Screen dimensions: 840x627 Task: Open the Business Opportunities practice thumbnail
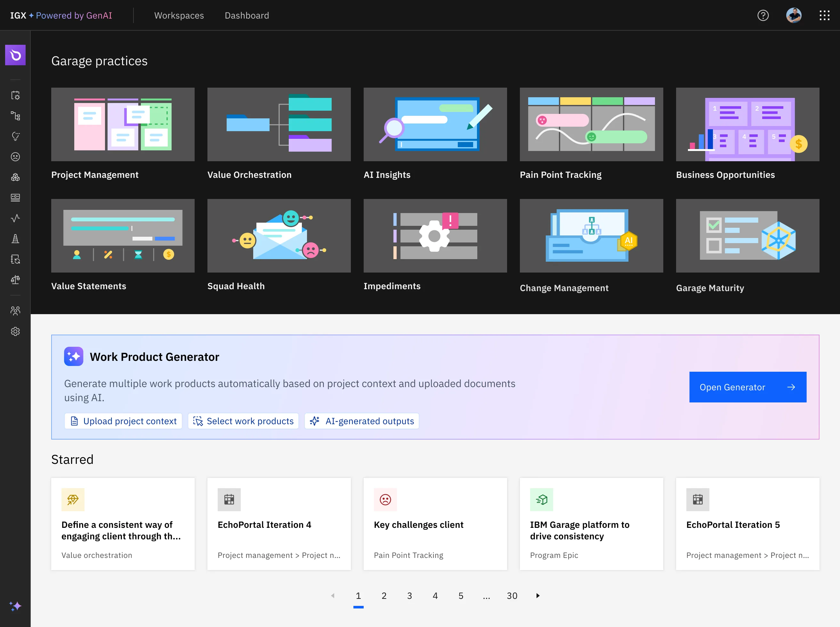(748, 124)
